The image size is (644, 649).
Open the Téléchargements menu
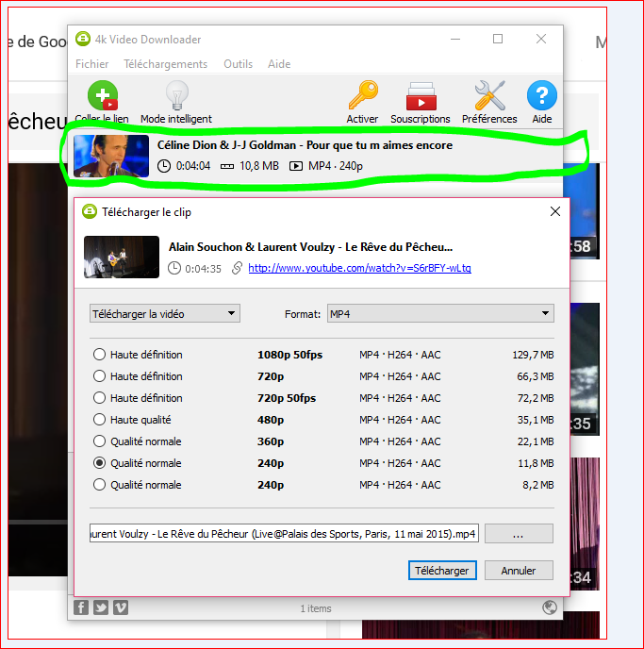coord(165,64)
